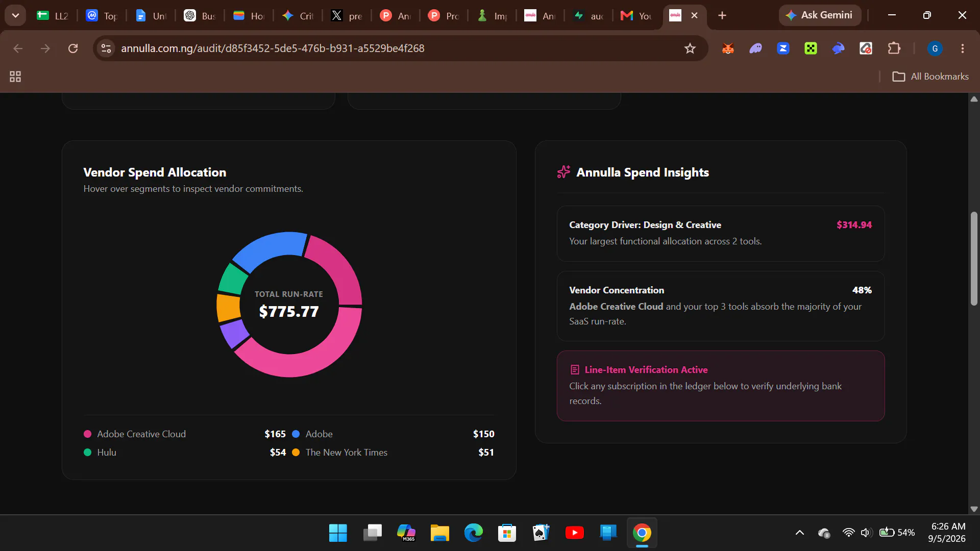This screenshot has width=980, height=551.
Task: Go back using the back arrow
Action: point(18,48)
